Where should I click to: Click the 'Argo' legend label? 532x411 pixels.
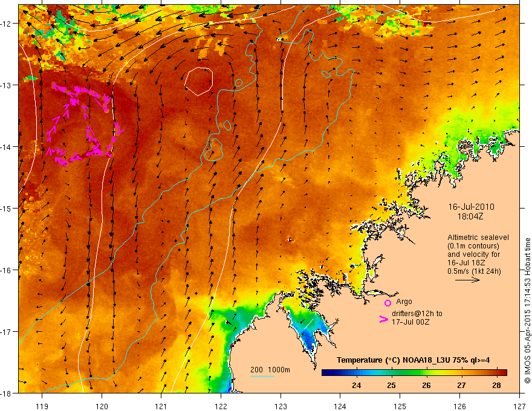tap(404, 302)
